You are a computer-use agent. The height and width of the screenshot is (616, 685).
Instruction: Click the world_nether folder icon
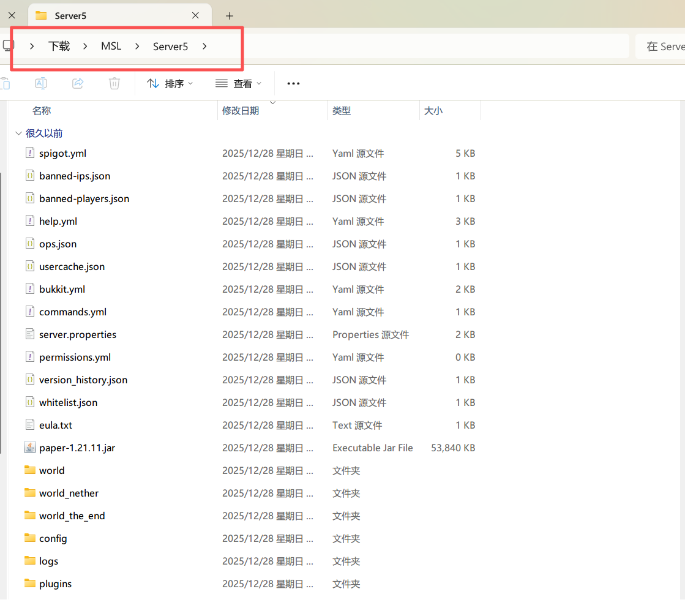[30, 493]
